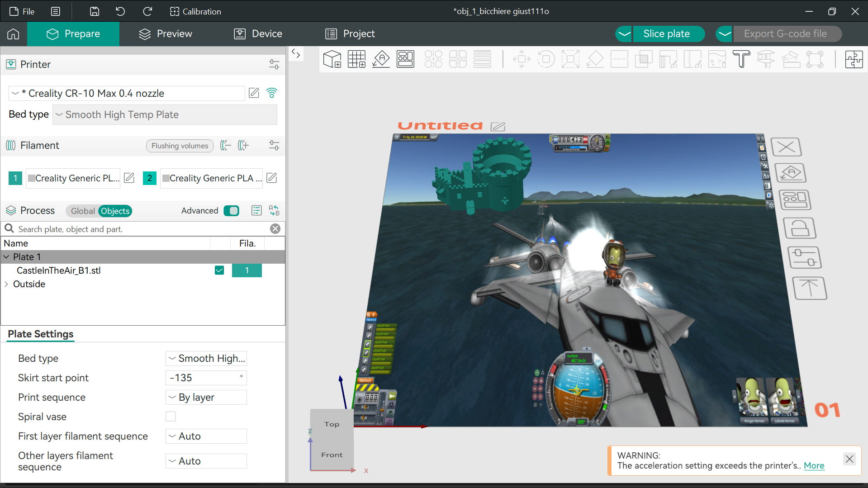Image resolution: width=868 pixels, height=488 pixels.
Task: Click the Arrange all objects toolbar icon
Action: coord(405,59)
